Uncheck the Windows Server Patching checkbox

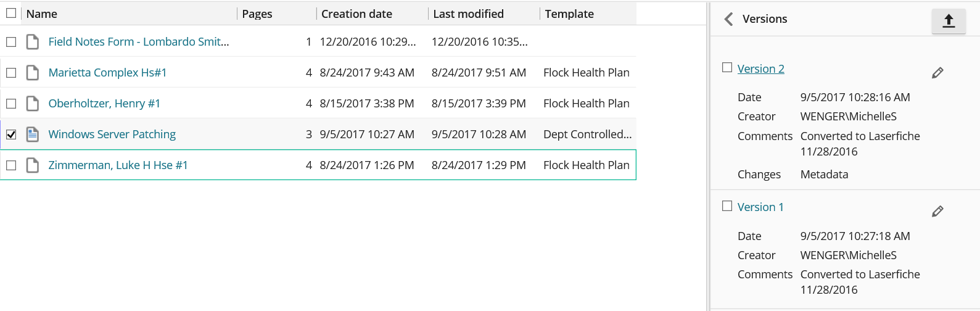(x=11, y=135)
